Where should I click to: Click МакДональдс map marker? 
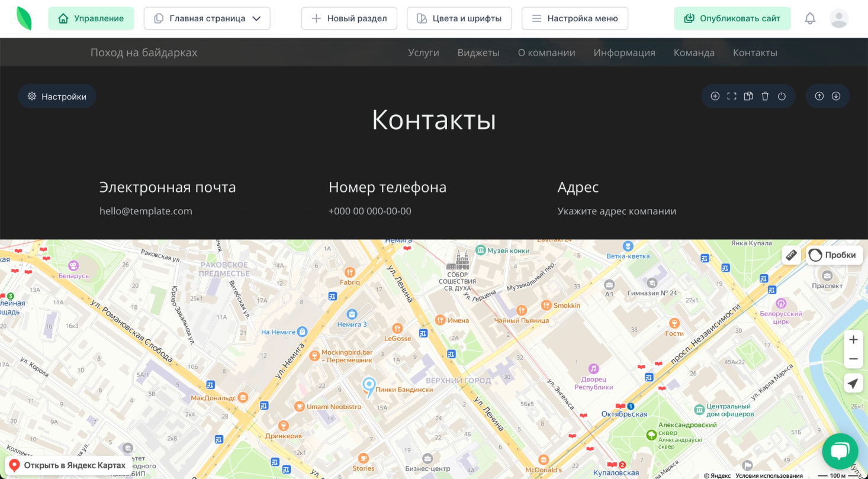(x=243, y=398)
